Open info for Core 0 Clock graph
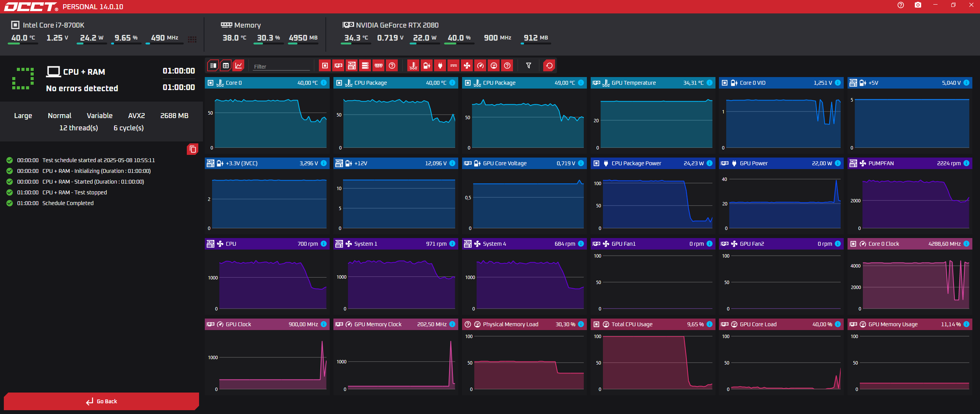 (966, 244)
